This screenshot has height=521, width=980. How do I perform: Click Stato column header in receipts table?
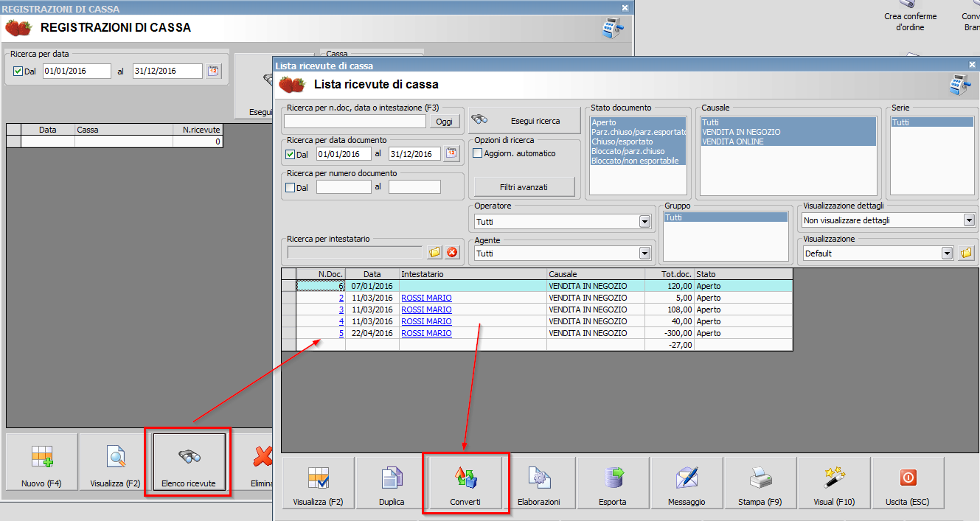pyautogui.click(x=743, y=274)
